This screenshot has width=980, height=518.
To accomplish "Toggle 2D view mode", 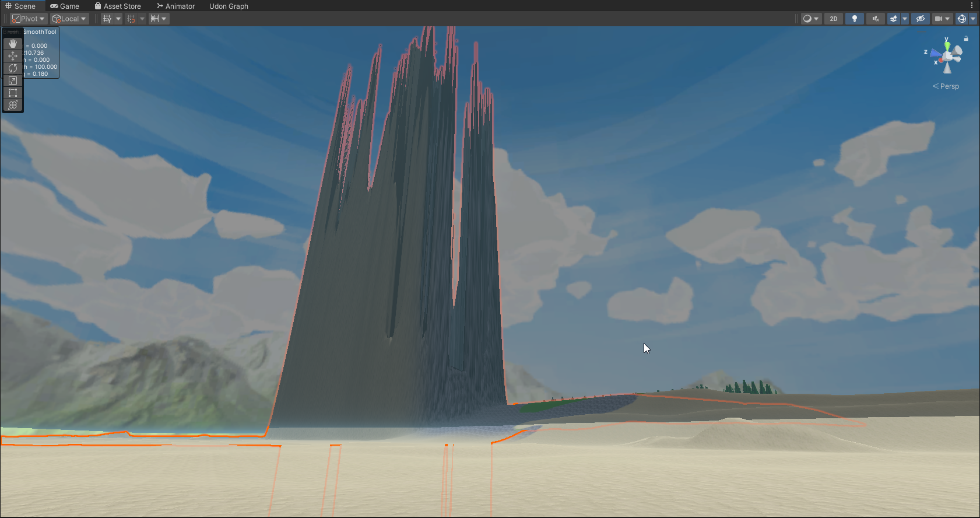I will coord(834,19).
